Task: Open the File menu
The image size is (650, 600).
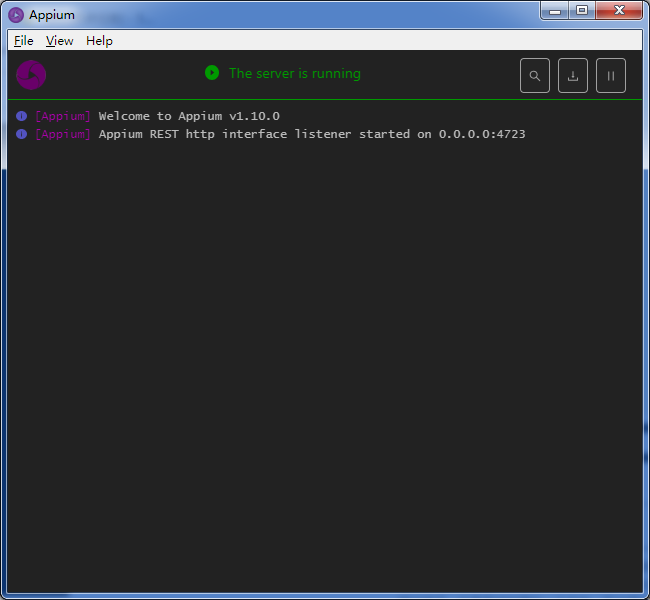Action: coord(24,41)
